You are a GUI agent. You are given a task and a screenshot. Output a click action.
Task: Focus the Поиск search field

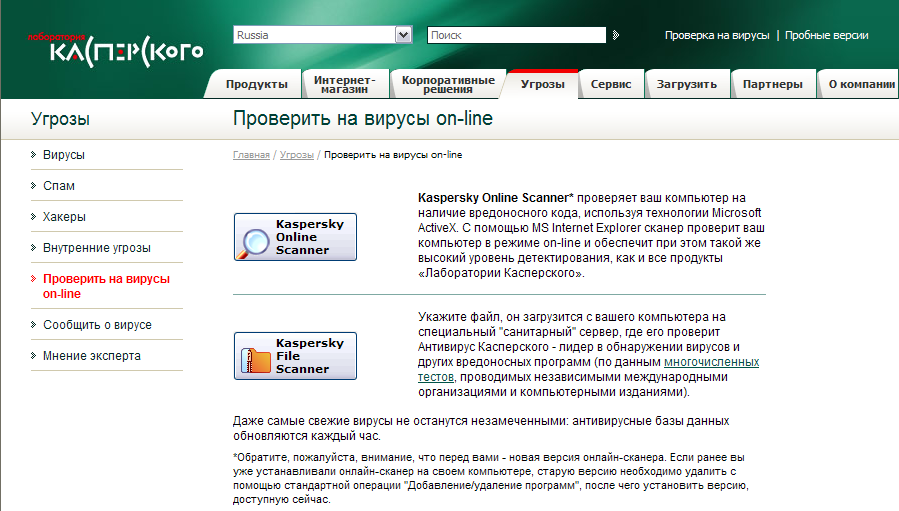[517, 35]
